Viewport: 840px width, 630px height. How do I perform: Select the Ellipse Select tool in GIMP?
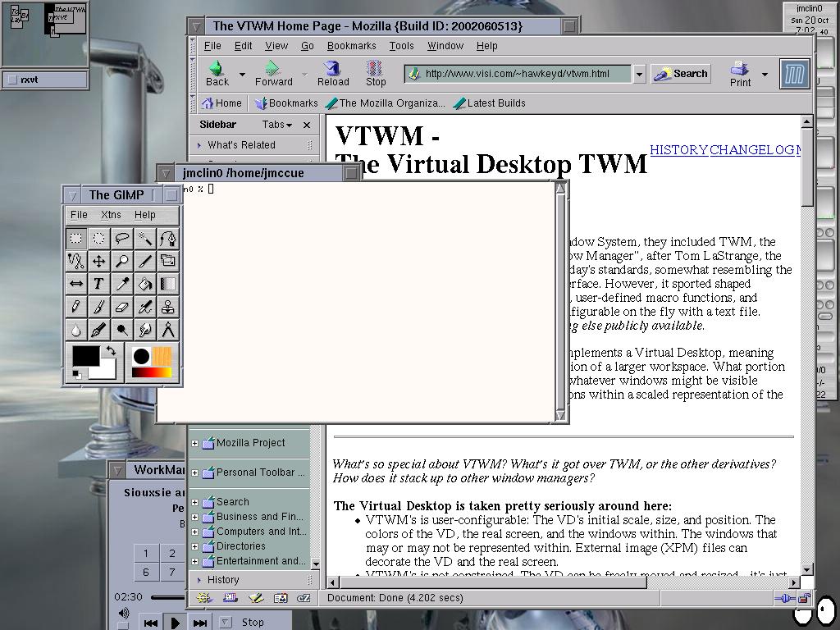[x=99, y=239]
